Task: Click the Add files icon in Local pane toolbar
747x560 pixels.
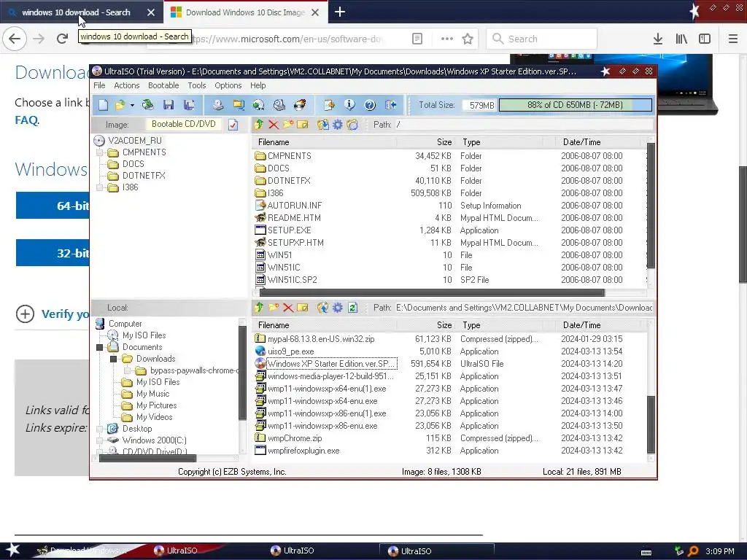Action: tap(322, 308)
